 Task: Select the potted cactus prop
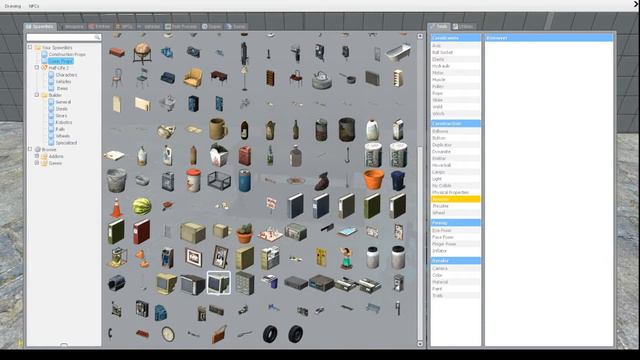click(244, 233)
